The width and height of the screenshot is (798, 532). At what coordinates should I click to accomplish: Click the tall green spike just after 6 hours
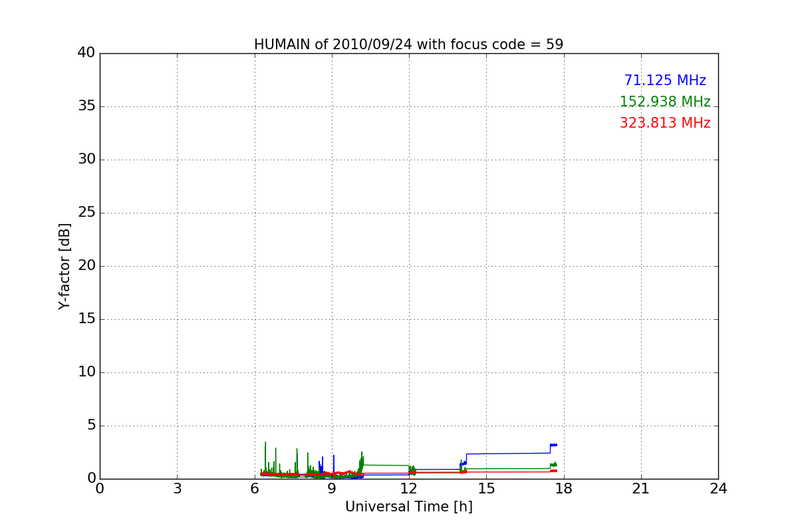[x=265, y=458]
